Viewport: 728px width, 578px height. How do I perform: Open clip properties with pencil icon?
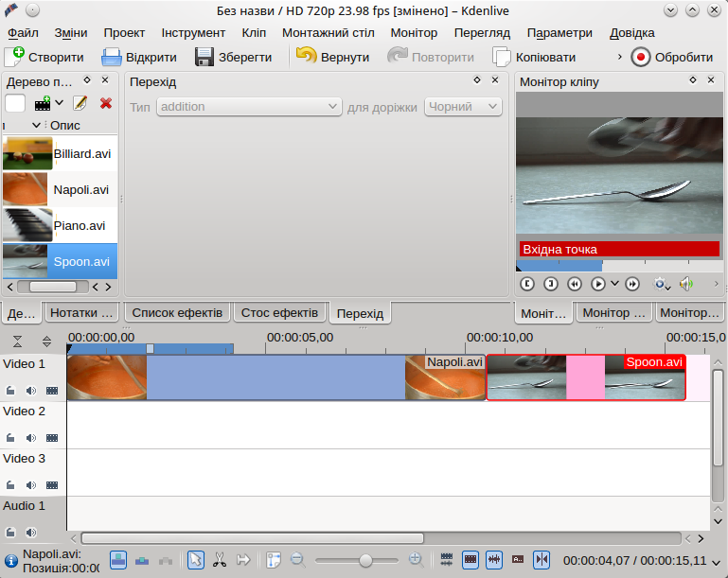[x=80, y=103]
